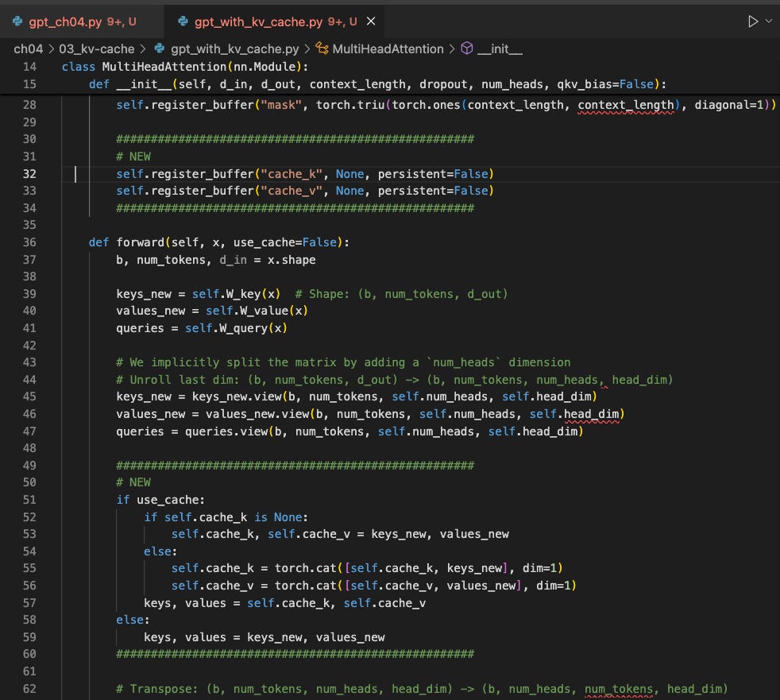Close the gpt_with_kv_cache.py tab
The image size is (780, 700).
click(371, 21)
